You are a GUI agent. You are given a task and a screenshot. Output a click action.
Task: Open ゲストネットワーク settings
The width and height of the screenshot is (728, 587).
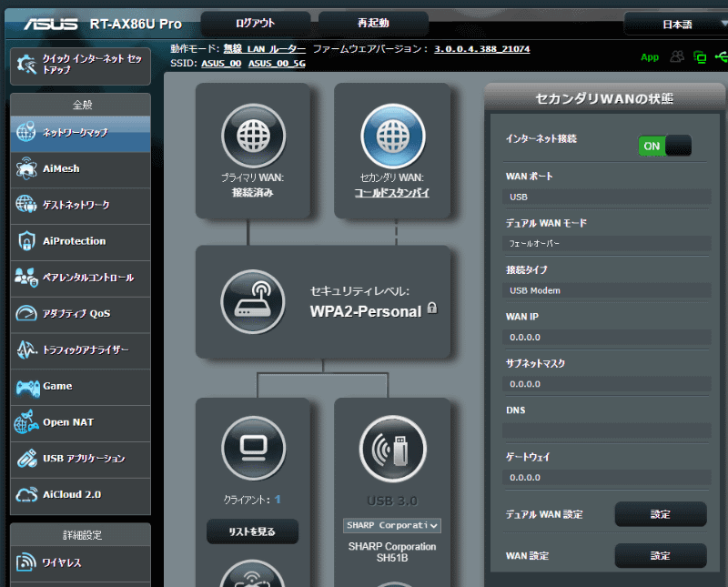pos(80,206)
